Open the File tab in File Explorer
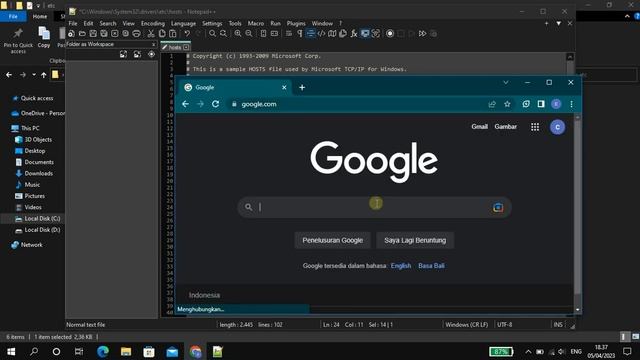Image resolution: width=640 pixels, height=360 pixels. [x=13, y=16]
